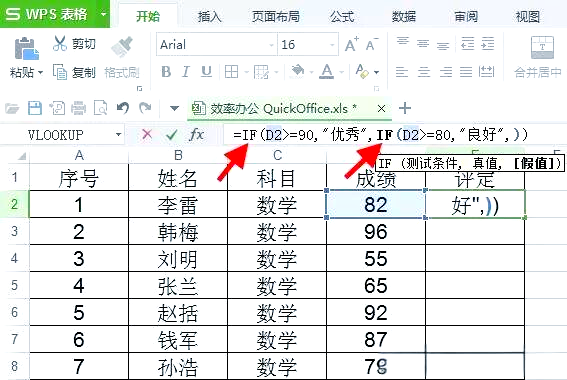Switch to 数据 tab

pyautogui.click(x=404, y=16)
